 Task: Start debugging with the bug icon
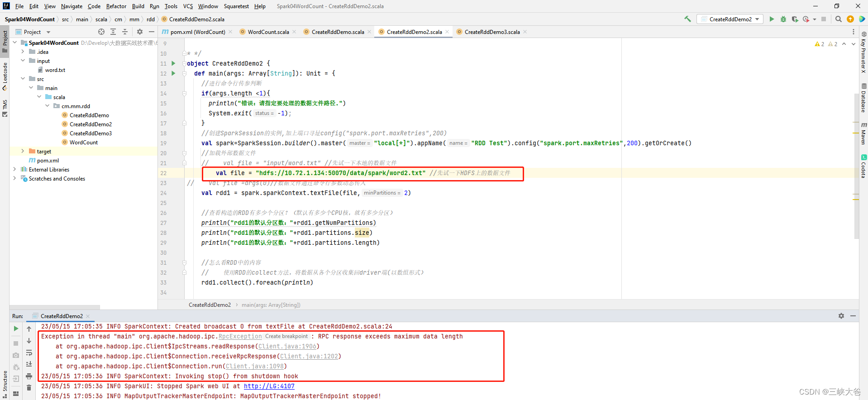[783, 19]
